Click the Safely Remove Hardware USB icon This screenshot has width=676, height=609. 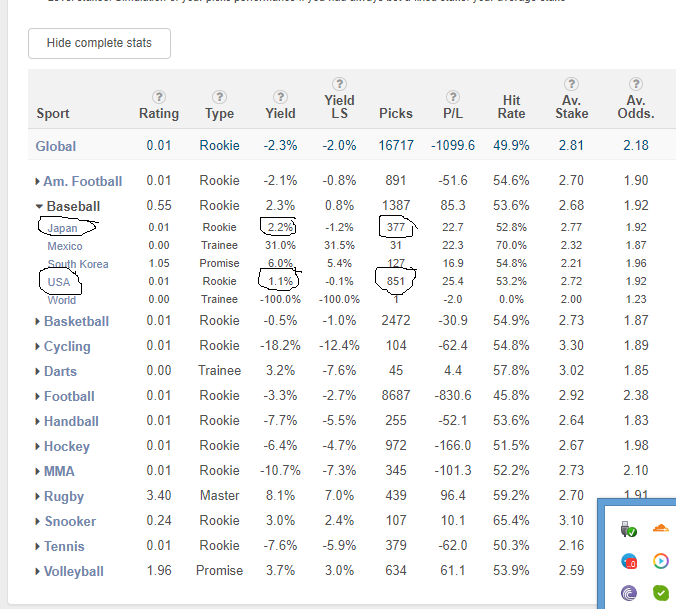click(x=627, y=528)
